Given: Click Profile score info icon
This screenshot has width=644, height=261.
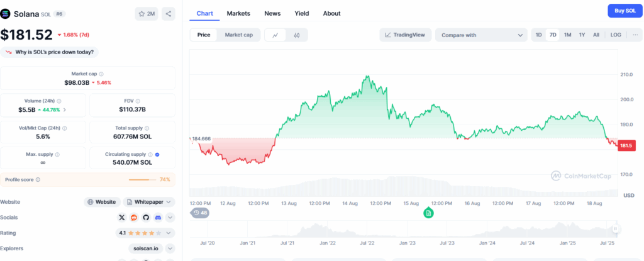Looking at the screenshot, I should pos(38,180).
